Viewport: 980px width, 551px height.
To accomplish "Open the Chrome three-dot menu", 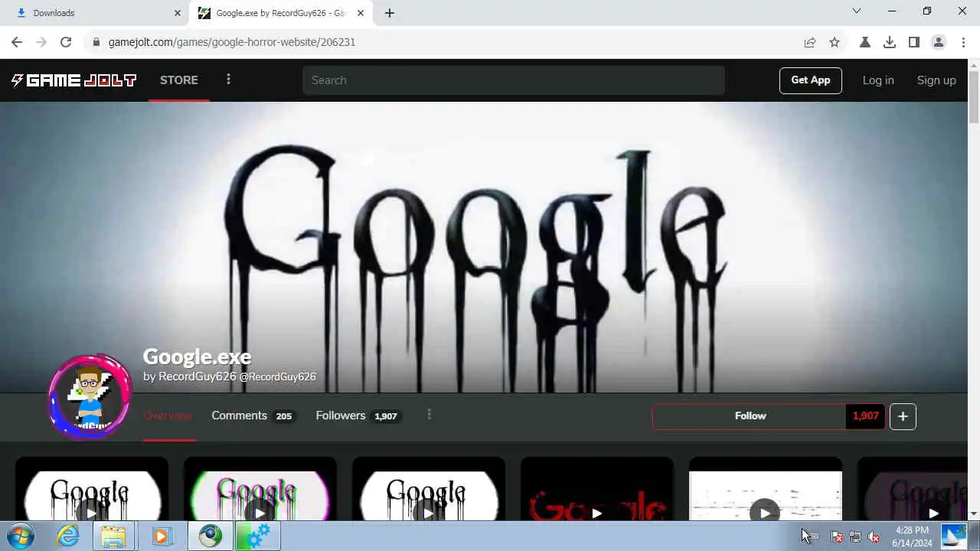I will 963,42.
